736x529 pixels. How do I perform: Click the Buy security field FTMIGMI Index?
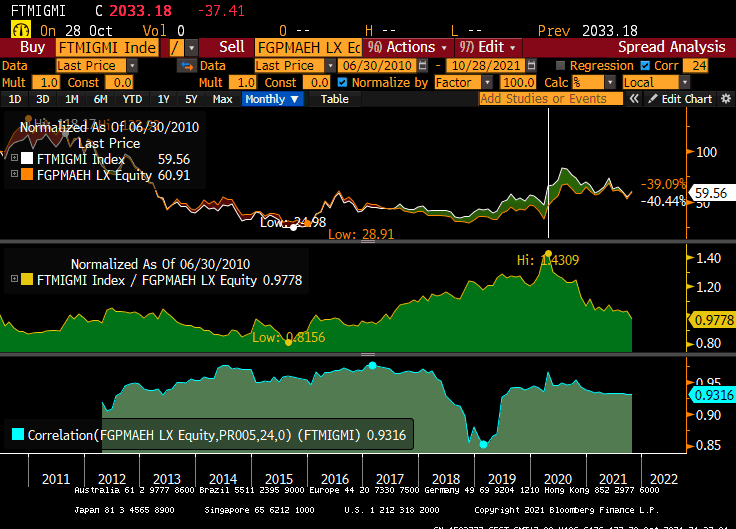click(x=107, y=47)
